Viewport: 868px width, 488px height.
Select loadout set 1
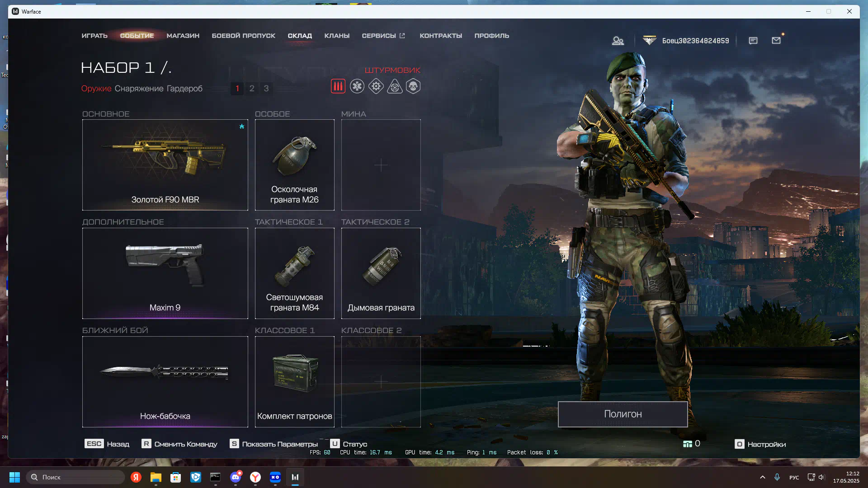(237, 89)
